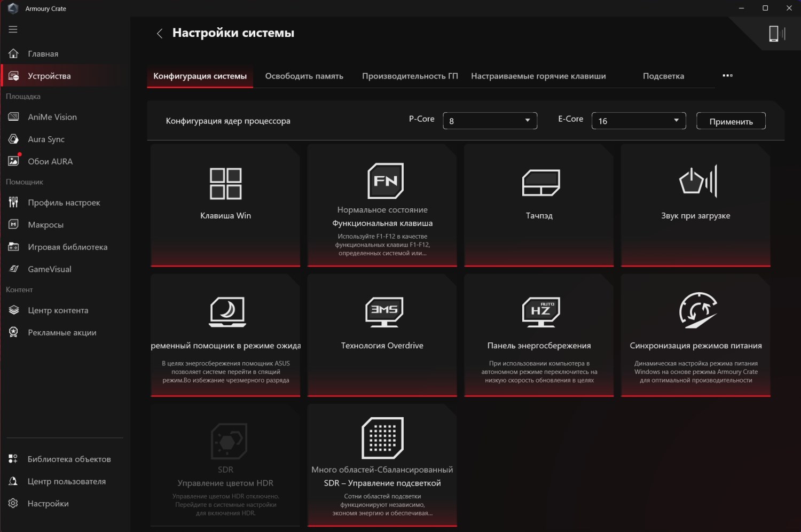Open Игровая библиотека from sidebar
The width and height of the screenshot is (801, 532).
[67, 247]
